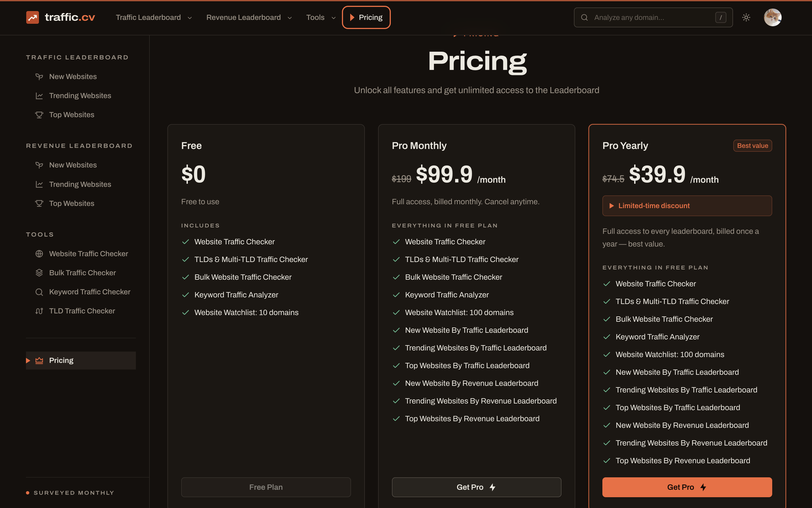812x508 pixels.
Task: Click Get Pro under Pro Monthly
Action: (x=476, y=487)
